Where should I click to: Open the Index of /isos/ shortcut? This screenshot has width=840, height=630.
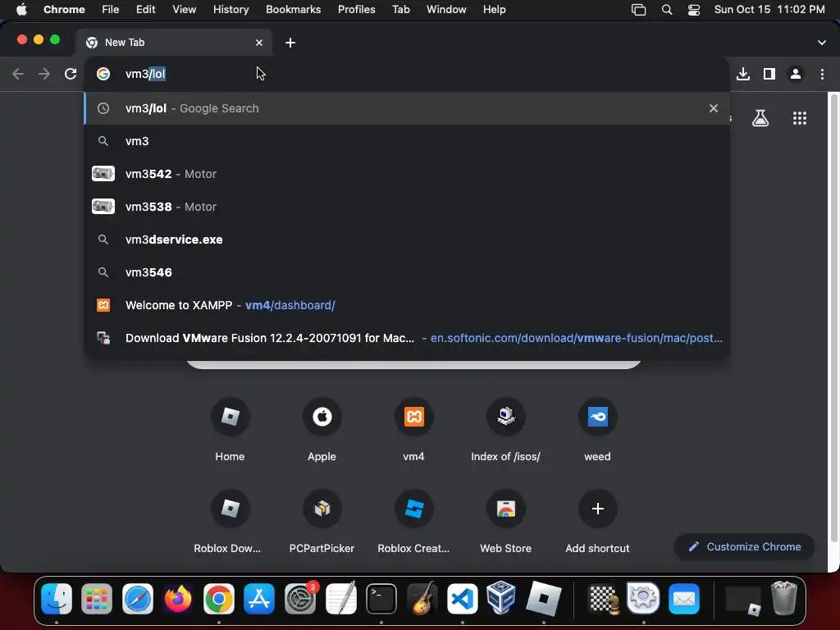point(505,429)
